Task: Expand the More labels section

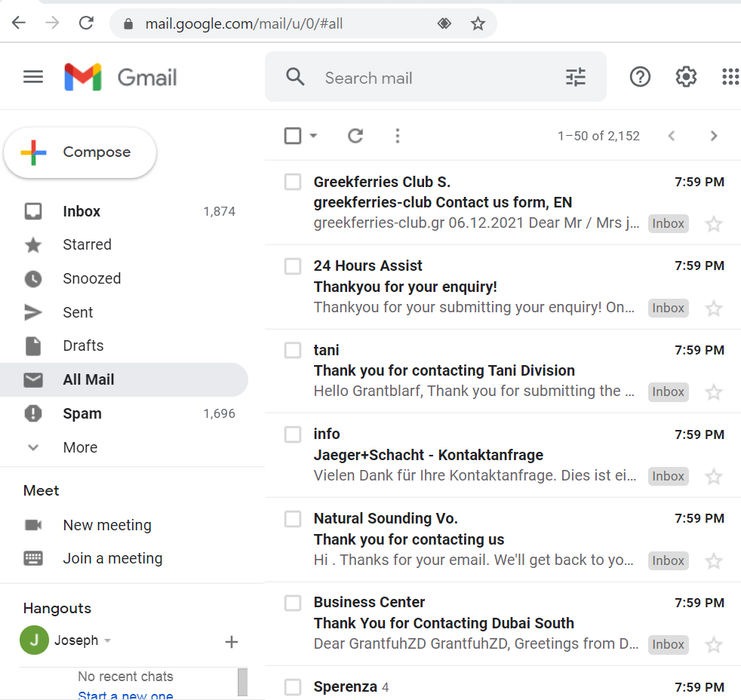Action: click(x=80, y=447)
